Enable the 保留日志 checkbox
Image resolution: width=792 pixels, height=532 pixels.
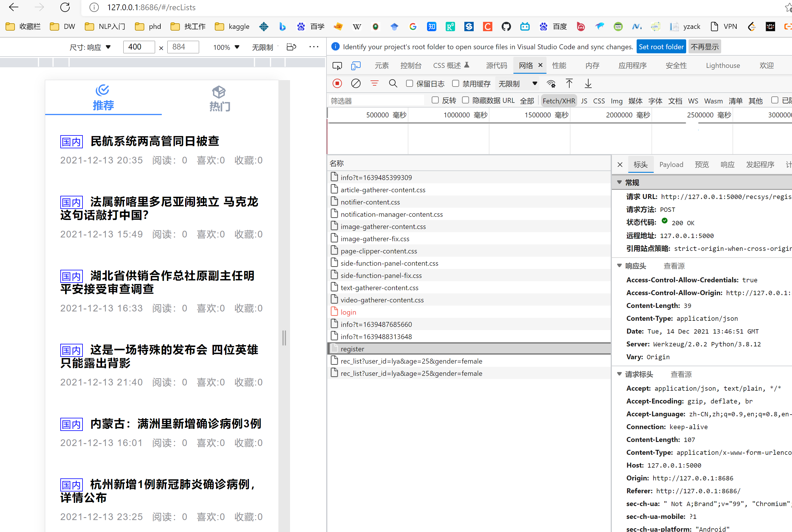[410, 83]
